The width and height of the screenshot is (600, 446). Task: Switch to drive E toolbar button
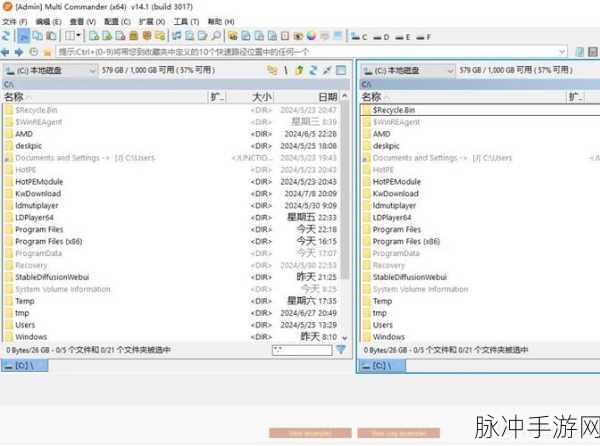(403, 37)
